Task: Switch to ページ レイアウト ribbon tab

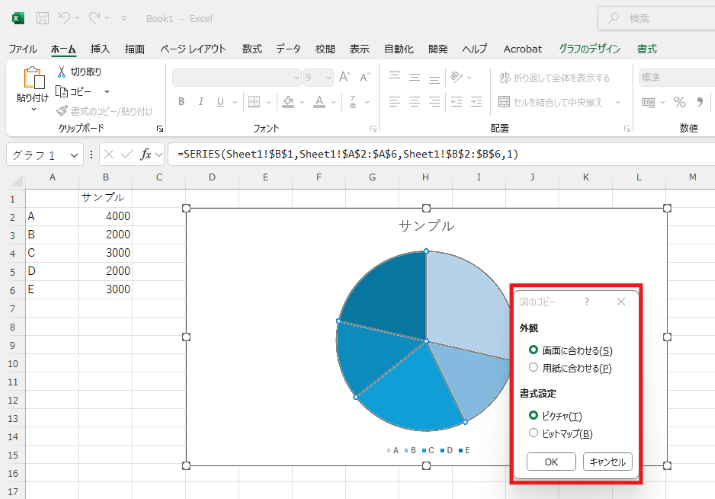Action: coord(192,49)
